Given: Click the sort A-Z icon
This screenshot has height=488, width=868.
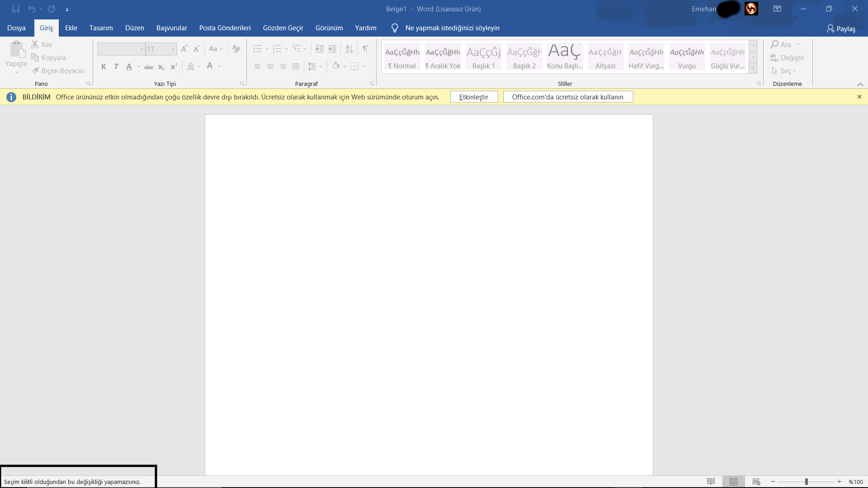Looking at the screenshot, I should [349, 49].
